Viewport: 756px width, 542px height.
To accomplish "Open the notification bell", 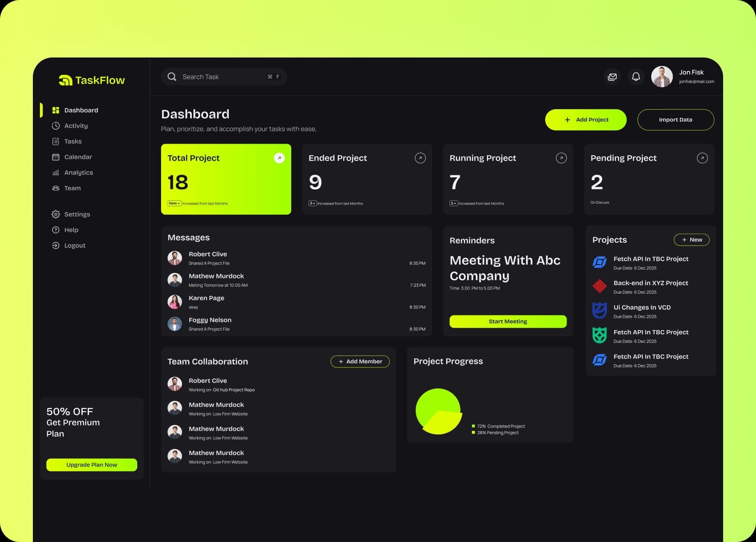I will [636, 76].
